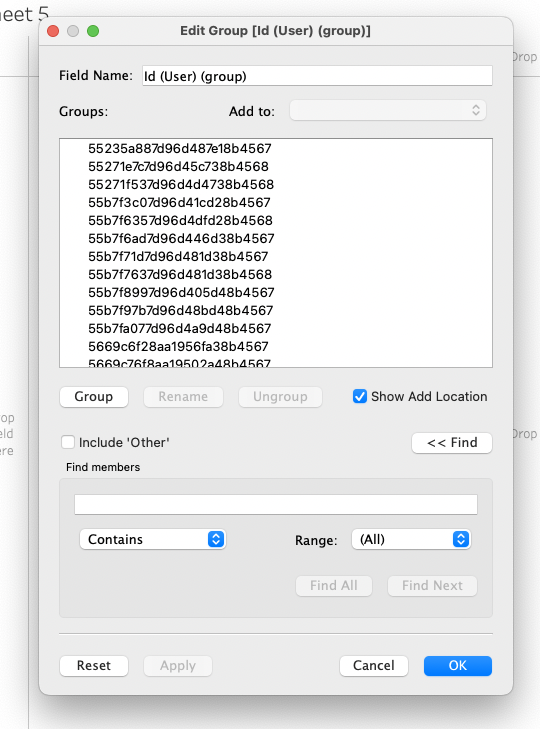Close the dialog with the red button

click(53, 31)
